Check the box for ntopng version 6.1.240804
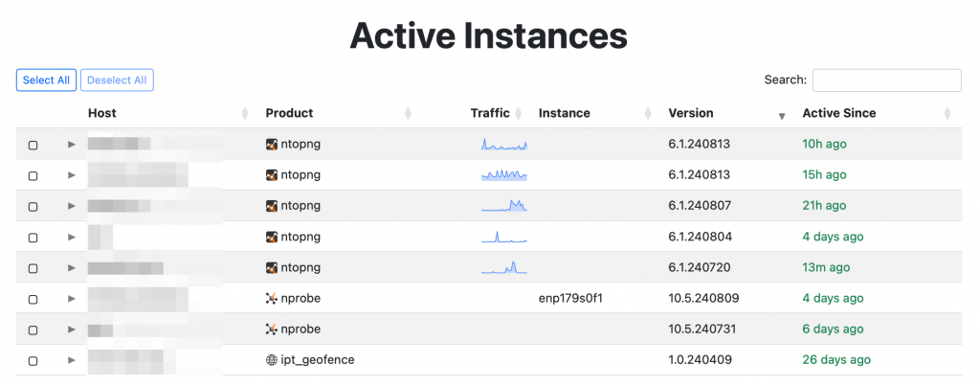Viewport: 980px width, 387px height. (x=33, y=238)
